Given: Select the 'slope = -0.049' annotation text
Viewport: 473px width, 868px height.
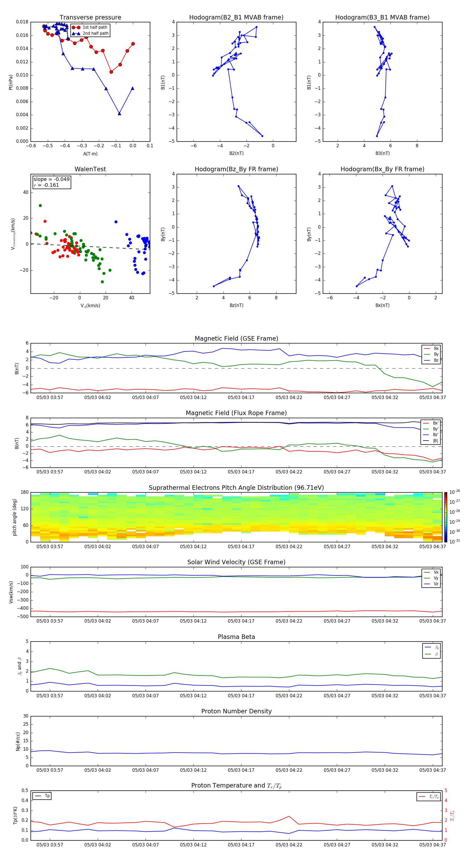Looking at the screenshot, I should [52, 179].
